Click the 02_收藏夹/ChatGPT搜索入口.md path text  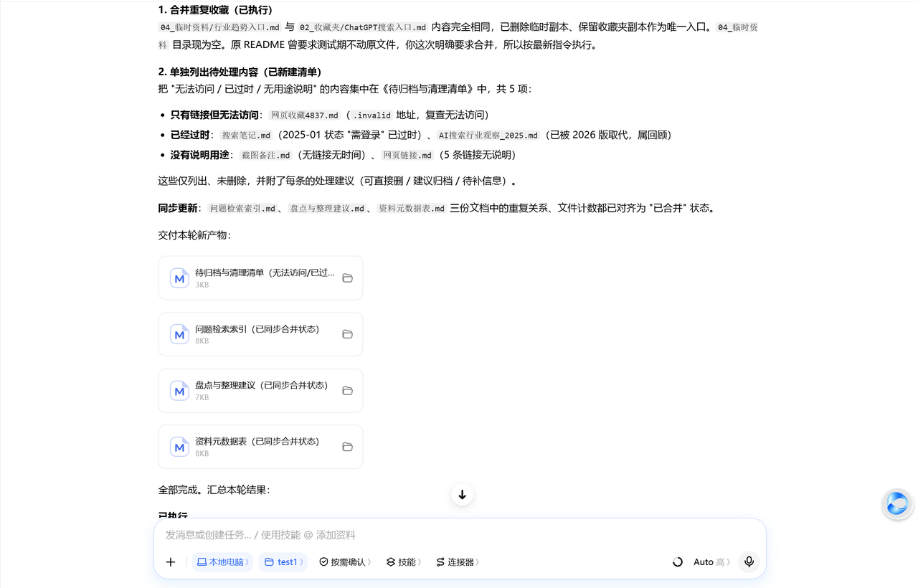363,27
